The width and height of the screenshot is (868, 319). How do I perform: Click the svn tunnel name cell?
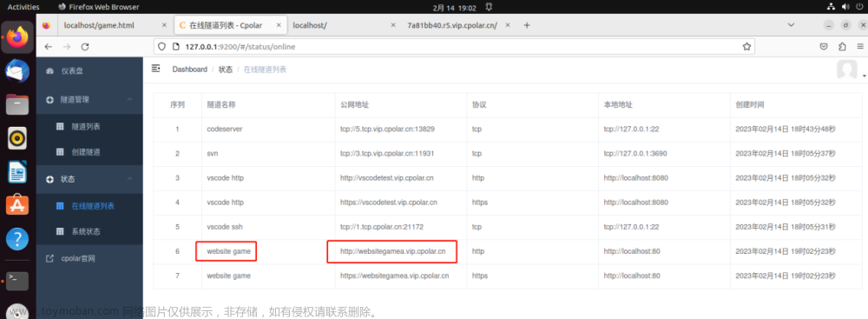coord(213,153)
